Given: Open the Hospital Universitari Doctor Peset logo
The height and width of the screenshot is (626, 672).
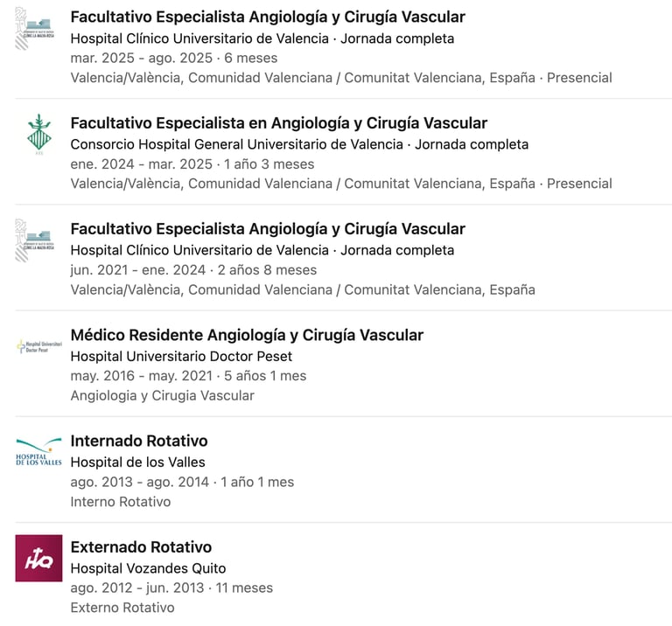Looking at the screenshot, I should coord(38,346).
